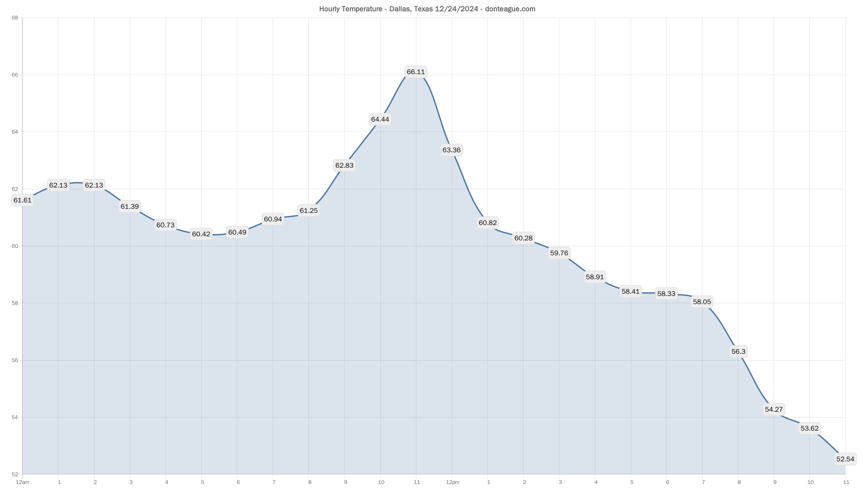Select the 54.27 data point label
This screenshot has width=868, height=488.
[774, 409]
